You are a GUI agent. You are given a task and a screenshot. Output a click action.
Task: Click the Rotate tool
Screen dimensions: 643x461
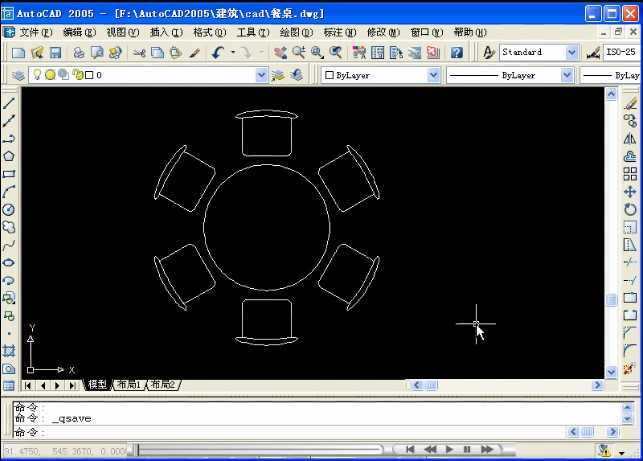pos(630,209)
